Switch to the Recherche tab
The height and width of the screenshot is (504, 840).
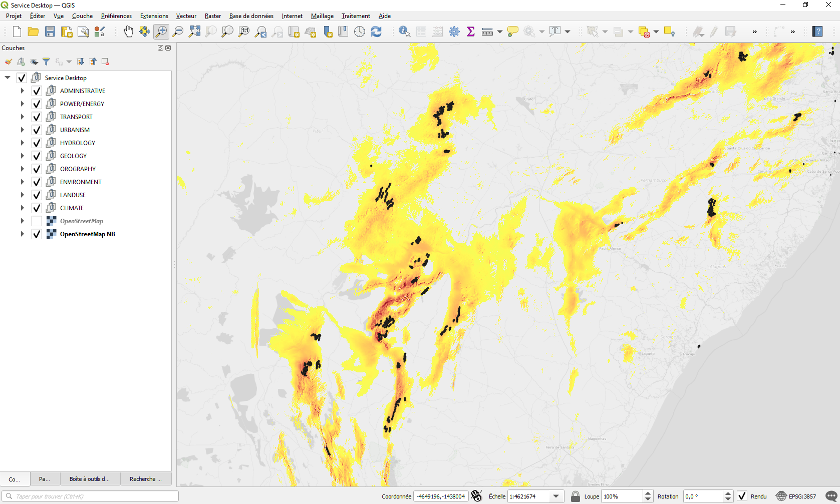146,479
